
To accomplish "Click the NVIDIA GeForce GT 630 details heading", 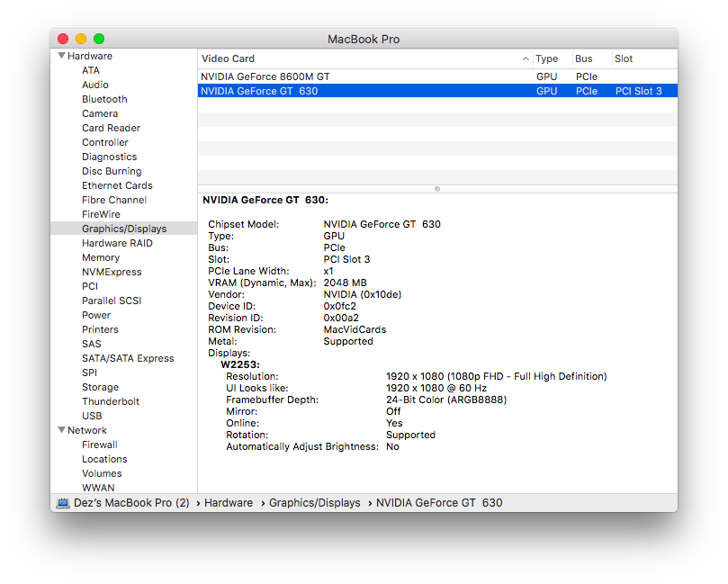I will [x=265, y=200].
